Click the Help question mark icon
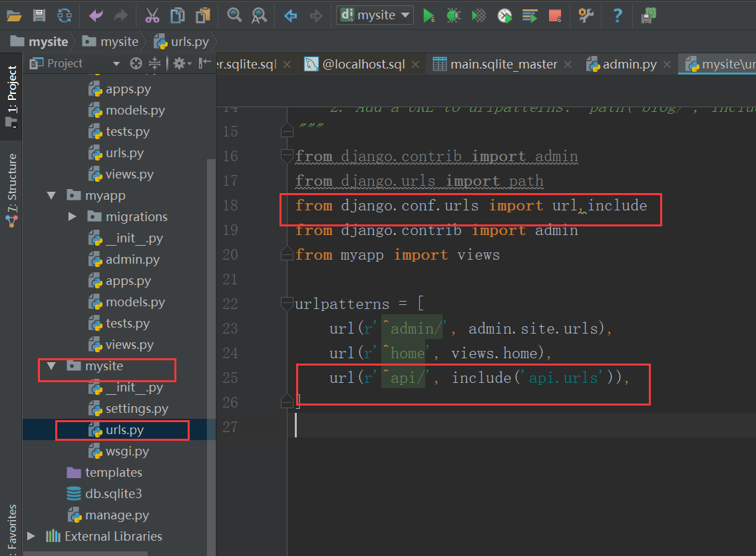Screen dimensions: 756x556 (x=617, y=15)
